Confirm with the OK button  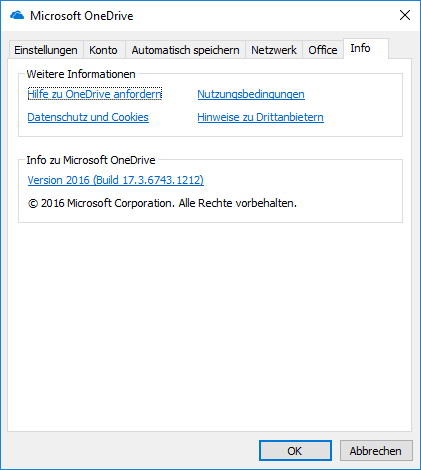click(295, 451)
